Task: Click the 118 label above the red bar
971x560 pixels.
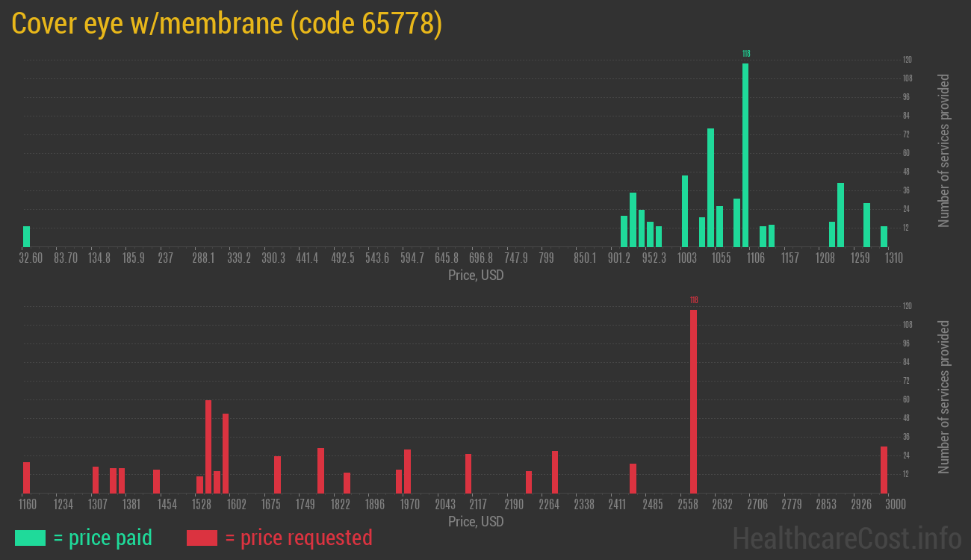Action: coord(693,300)
